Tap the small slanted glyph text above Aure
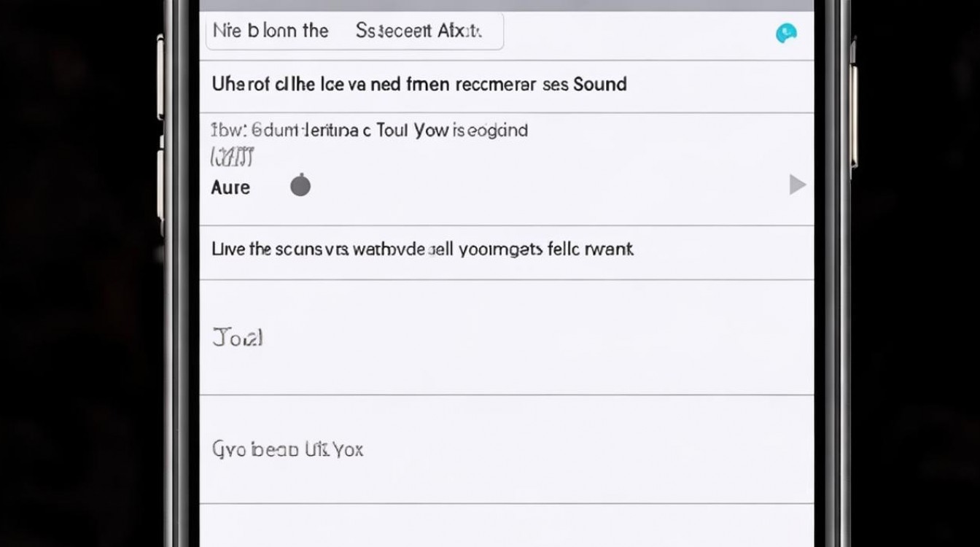The height and width of the screenshot is (547, 980). (232, 156)
